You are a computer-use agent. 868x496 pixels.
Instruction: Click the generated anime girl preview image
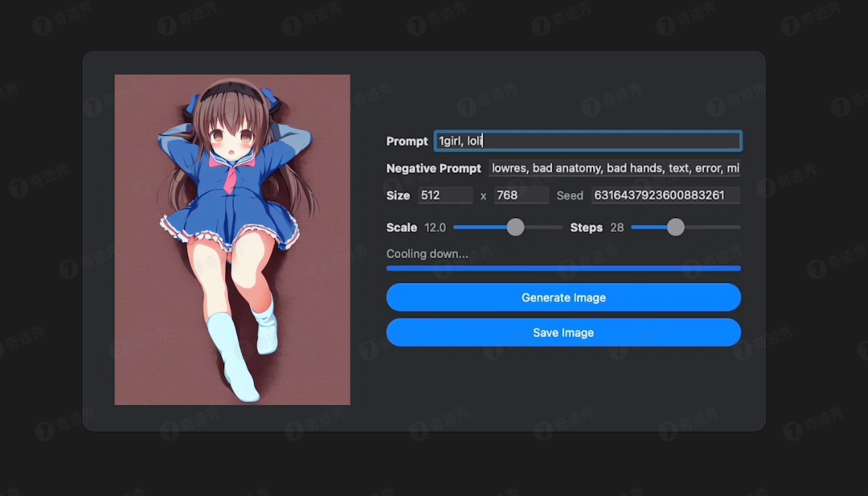pyautogui.click(x=232, y=238)
